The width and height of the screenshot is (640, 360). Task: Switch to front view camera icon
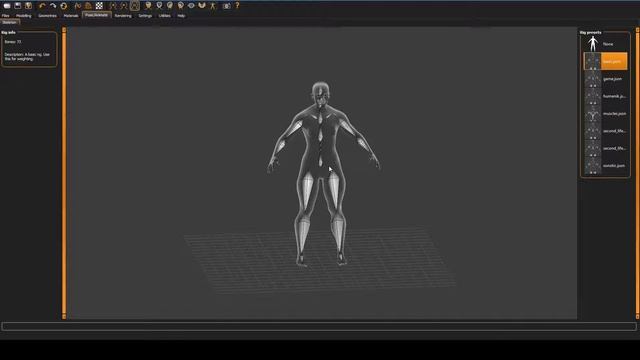tap(148, 6)
